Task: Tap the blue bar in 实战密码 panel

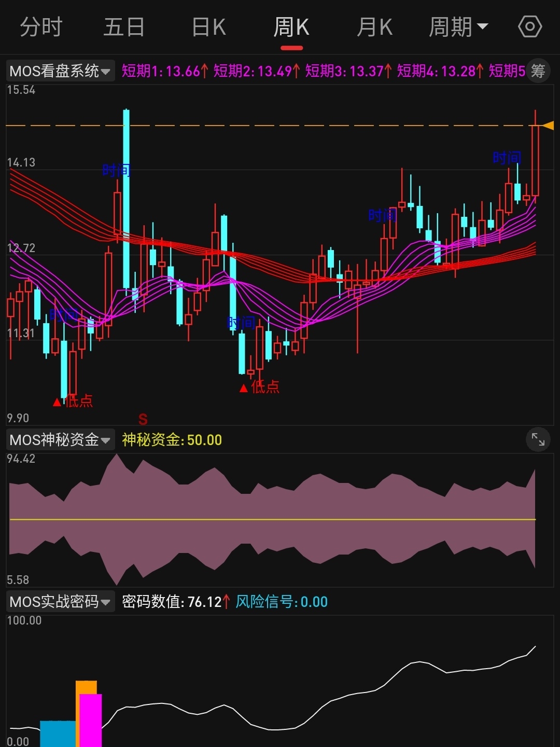Action: pos(58,734)
